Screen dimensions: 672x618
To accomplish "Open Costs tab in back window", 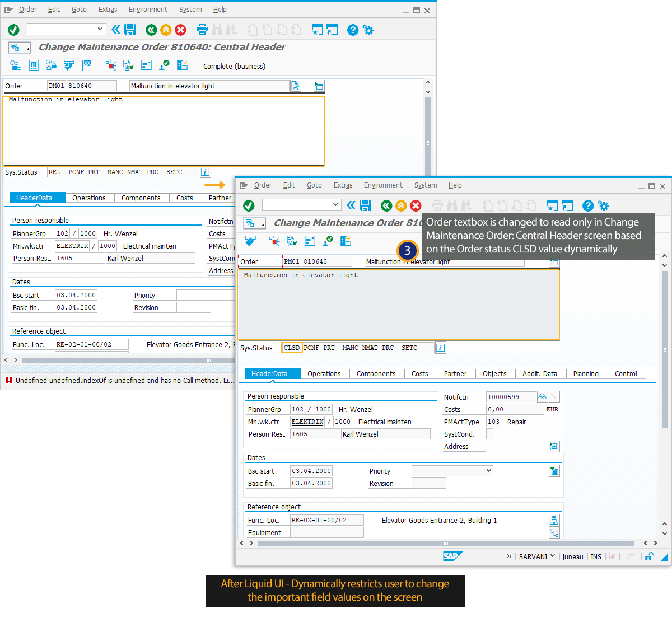I will tap(185, 198).
